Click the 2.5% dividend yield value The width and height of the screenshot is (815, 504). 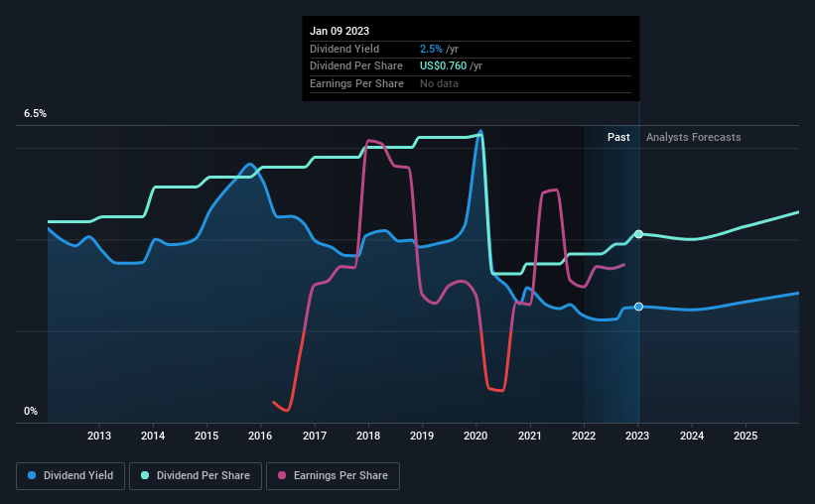coord(431,49)
